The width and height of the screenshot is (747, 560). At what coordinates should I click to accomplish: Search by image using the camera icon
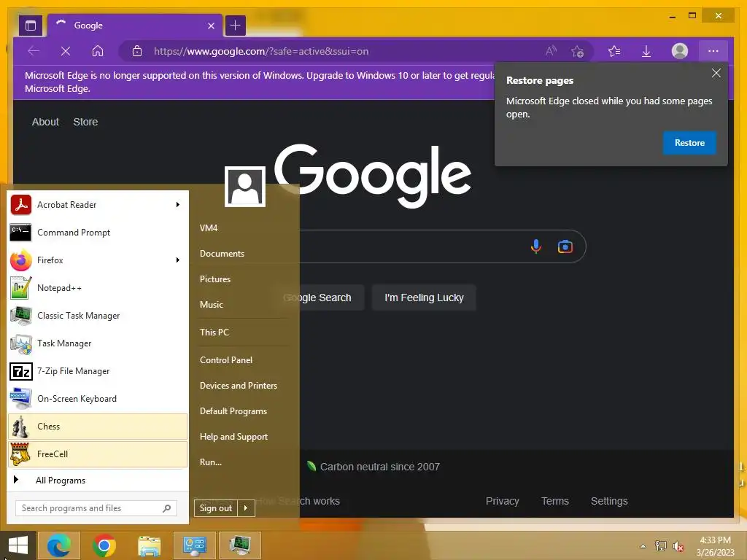[x=565, y=246]
